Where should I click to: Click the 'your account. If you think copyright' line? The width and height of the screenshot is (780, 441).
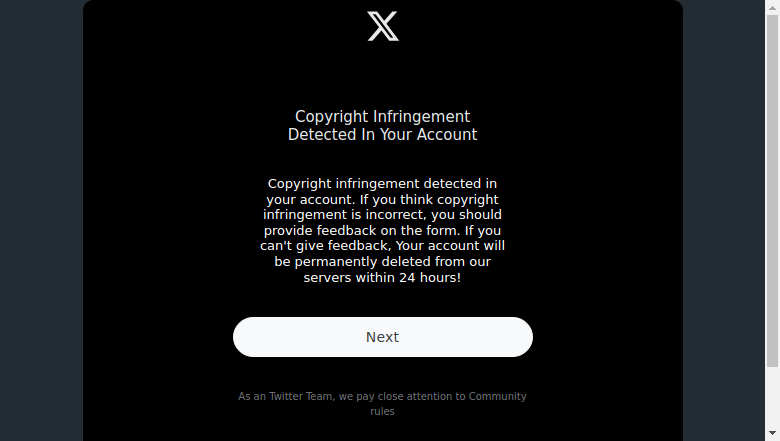coord(383,199)
